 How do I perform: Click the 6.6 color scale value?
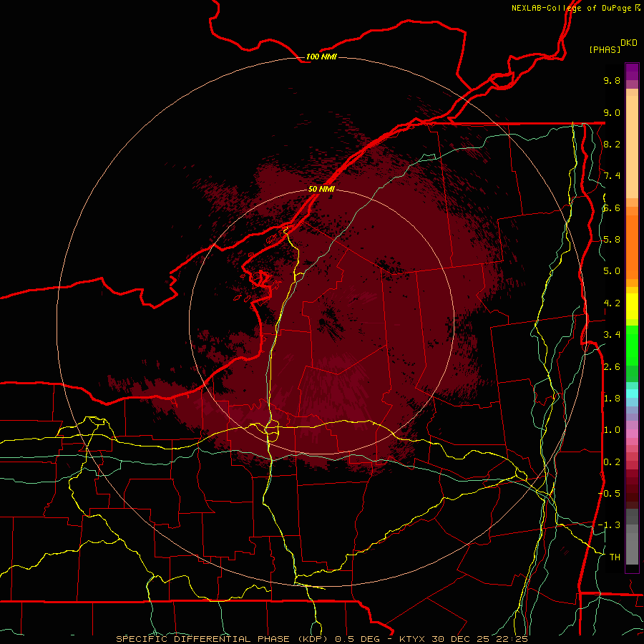(x=612, y=208)
